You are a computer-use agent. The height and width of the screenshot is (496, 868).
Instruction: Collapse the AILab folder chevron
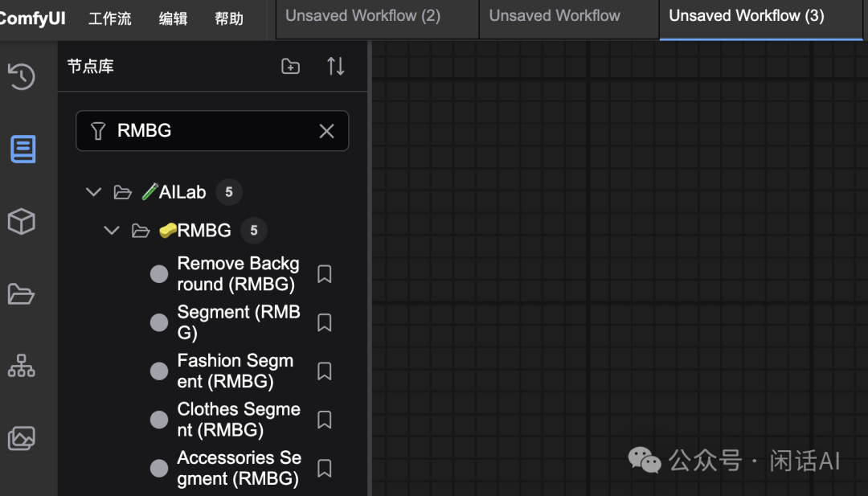(94, 192)
